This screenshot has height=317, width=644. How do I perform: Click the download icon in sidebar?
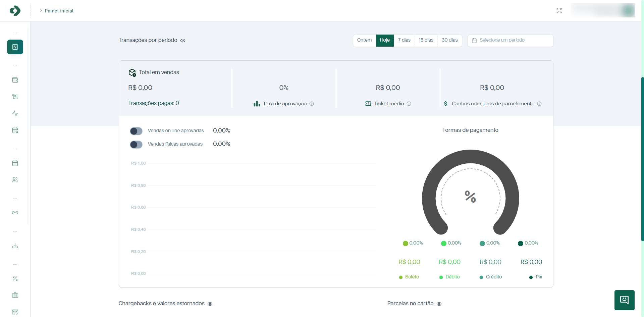15,246
